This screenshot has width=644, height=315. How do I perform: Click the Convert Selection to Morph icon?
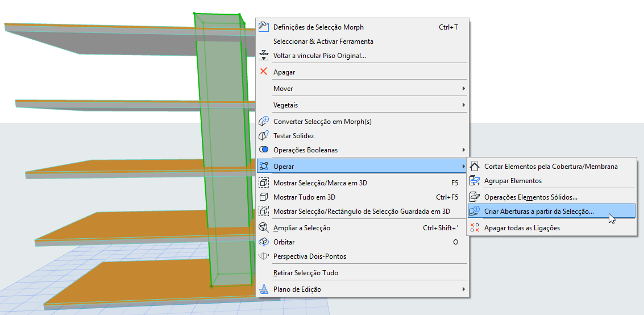click(264, 121)
